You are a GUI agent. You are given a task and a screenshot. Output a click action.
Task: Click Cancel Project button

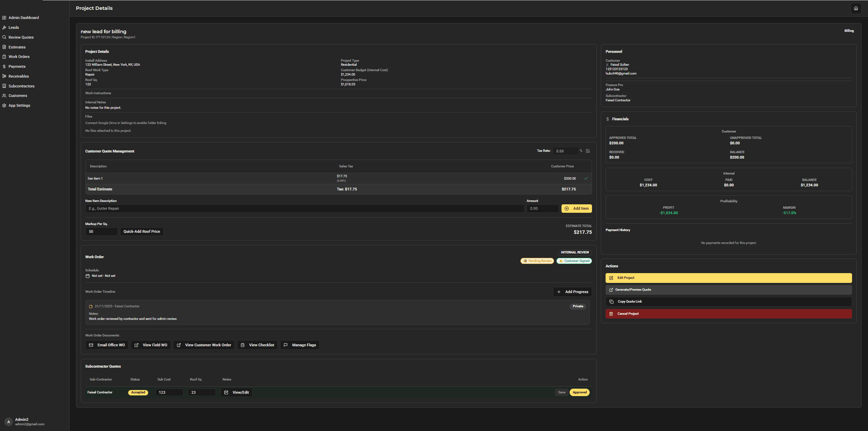click(729, 314)
